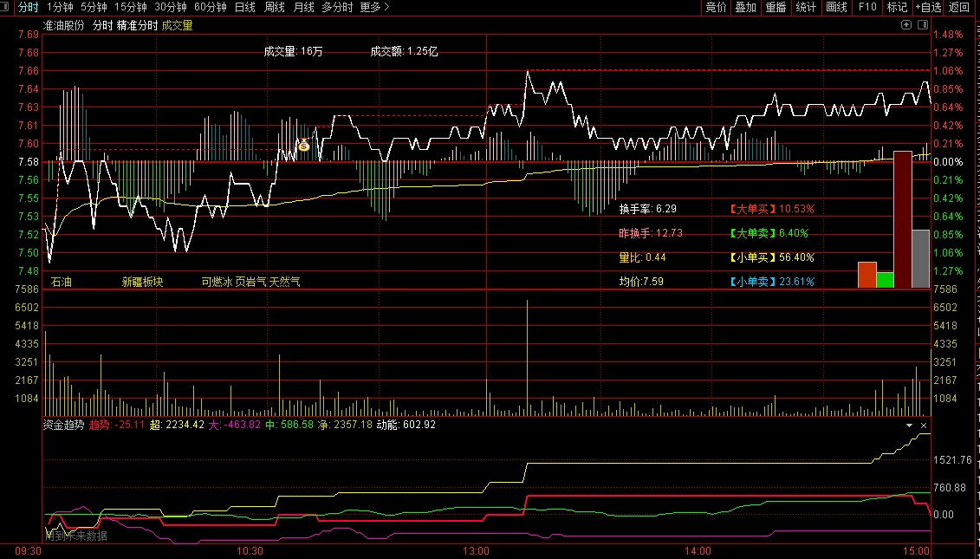Click the 新疆板块 sector tag
The width and height of the screenshot is (980, 559).
pos(142,282)
